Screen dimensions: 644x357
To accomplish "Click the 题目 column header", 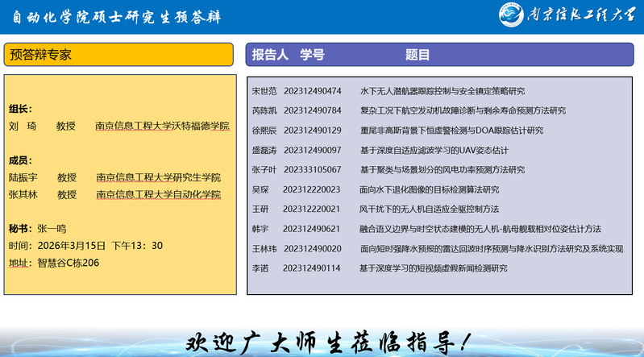I will coord(418,55).
